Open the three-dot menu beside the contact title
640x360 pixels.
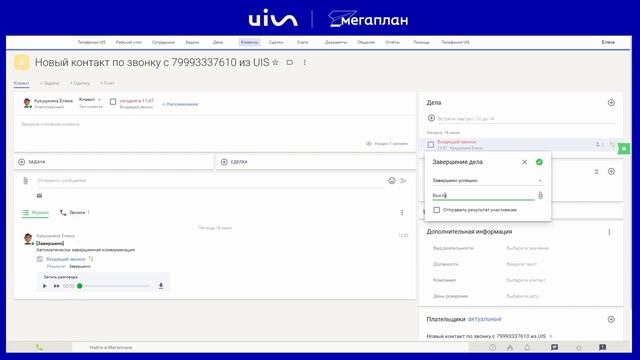click(x=304, y=62)
